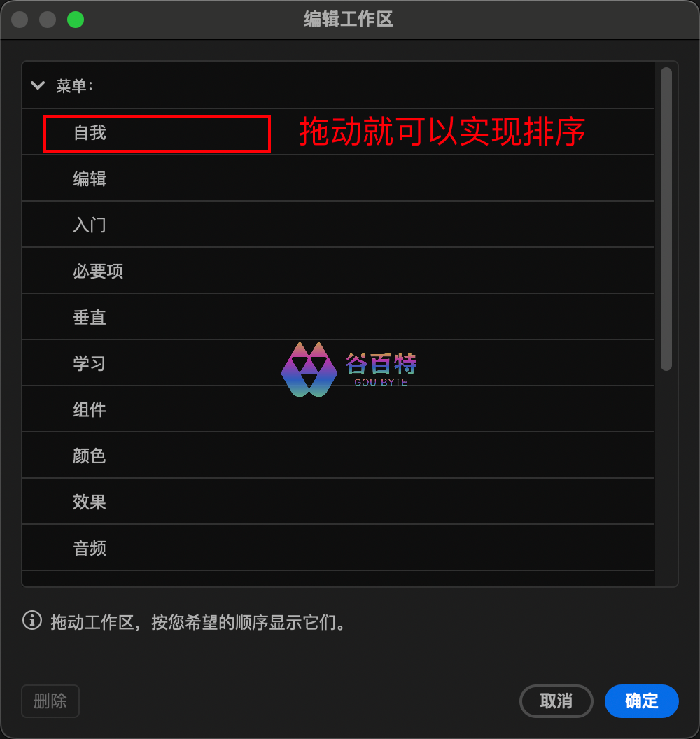The image size is (700, 739).
Task: Select the 组件 workspace item
Action: 339,409
